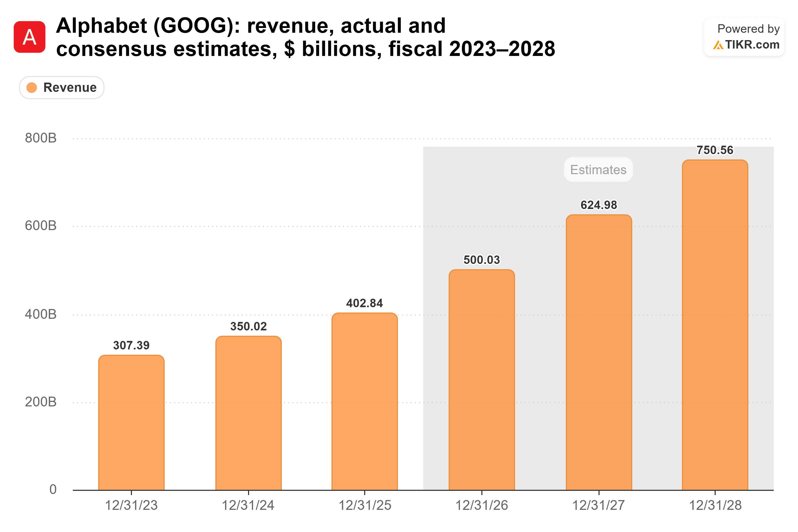
Task: Click the 'Powered by' text
Action: [x=748, y=29]
